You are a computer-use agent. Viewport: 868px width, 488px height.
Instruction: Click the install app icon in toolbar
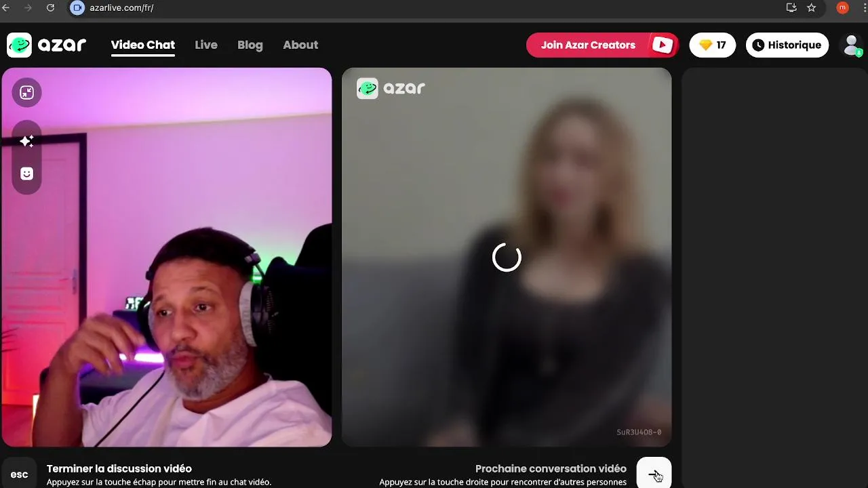pos(791,7)
